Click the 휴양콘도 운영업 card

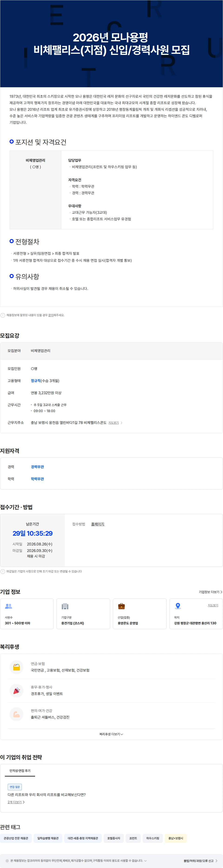(x=140, y=614)
